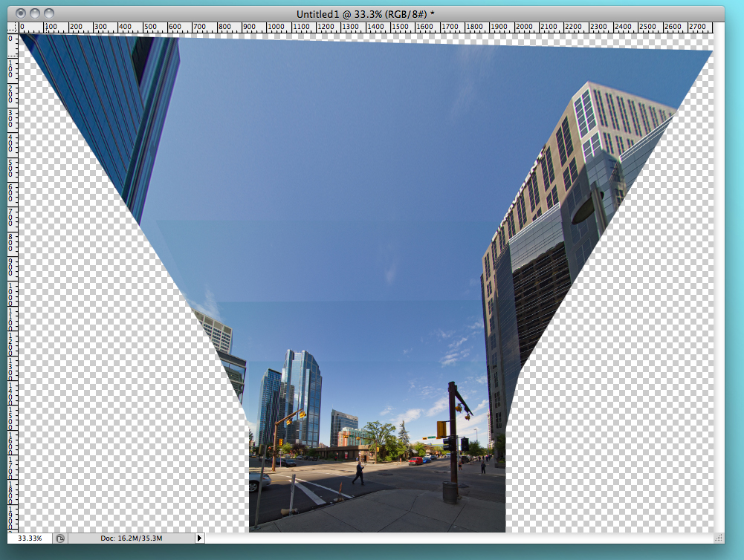744x560 pixels.
Task: Click the window resize grip corner
Action: point(719,538)
